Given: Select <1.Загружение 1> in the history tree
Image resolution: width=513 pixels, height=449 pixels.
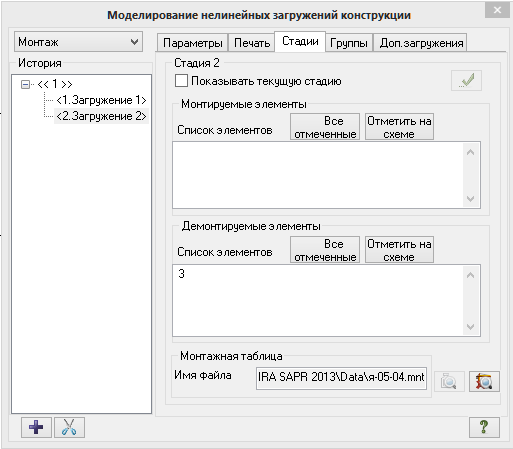Looking at the screenshot, I should pyautogui.click(x=101, y=100).
